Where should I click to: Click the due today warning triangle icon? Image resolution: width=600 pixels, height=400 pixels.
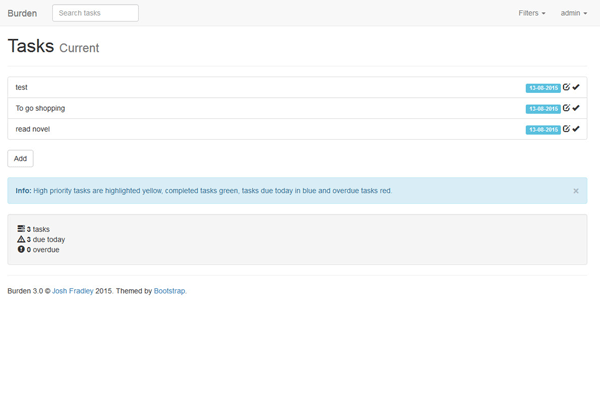click(21, 239)
